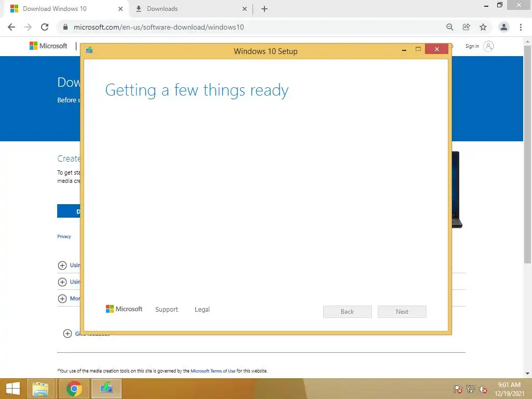Click the Privacy link on the webpage

click(64, 236)
